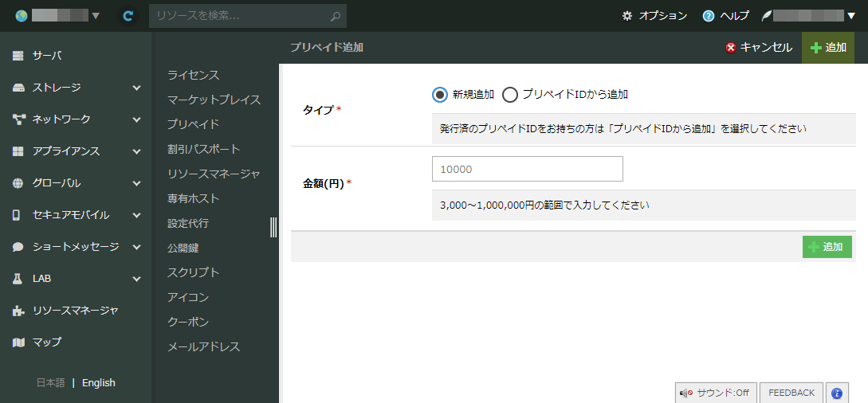Open the zone selector dropdown with globe
The height and width of the screenshot is (403, 868).
[57, 16]
